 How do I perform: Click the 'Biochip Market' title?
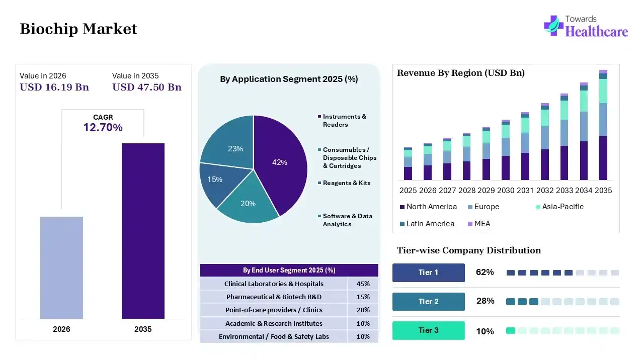coord(78,29)
